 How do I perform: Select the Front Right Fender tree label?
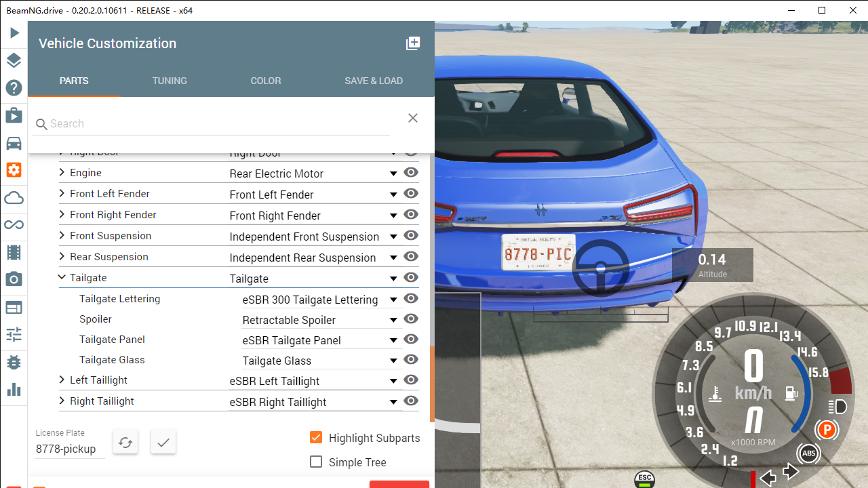pos(113,215)
